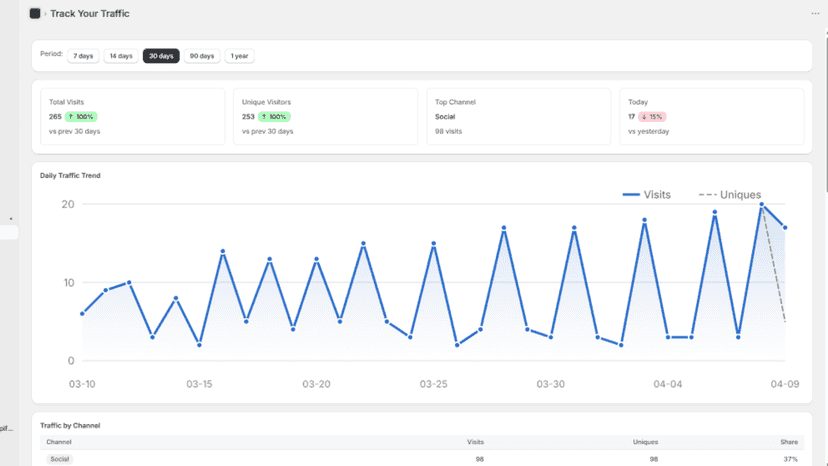828x466 pixels.
Task: Click the '98 visits' text in Top Channel card
Action: pyautogui.click(x=448, y=131)
